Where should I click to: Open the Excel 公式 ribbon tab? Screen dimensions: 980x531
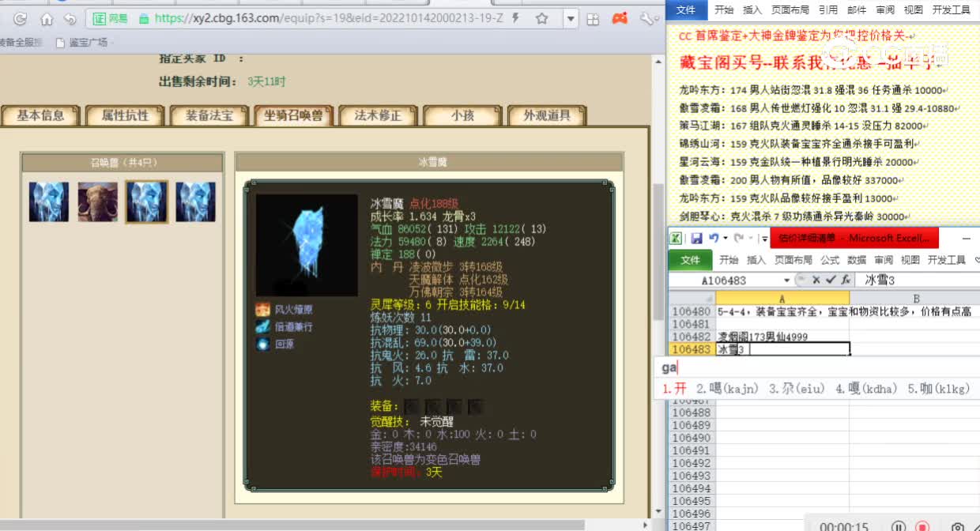click(830, 260)
